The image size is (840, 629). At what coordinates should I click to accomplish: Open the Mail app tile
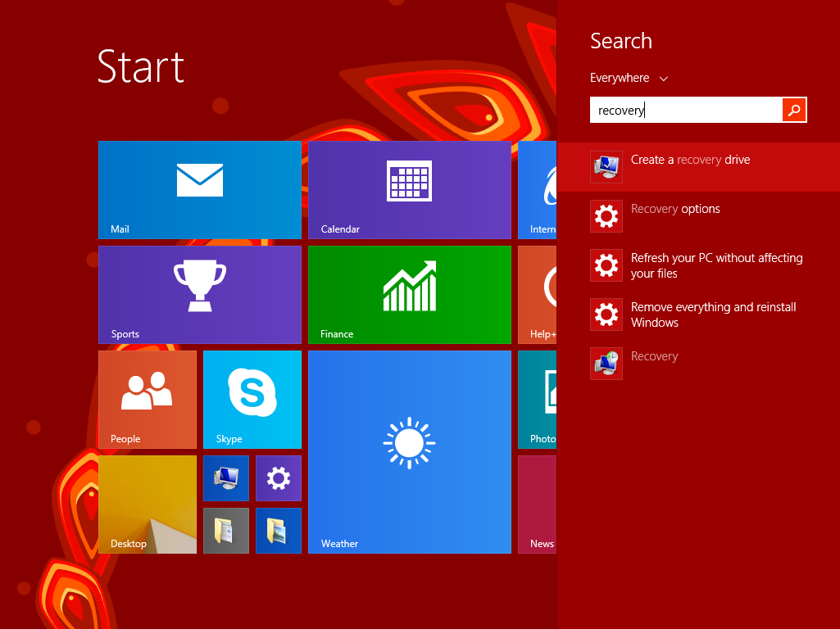pyautogui.click(x=199, y=188)
